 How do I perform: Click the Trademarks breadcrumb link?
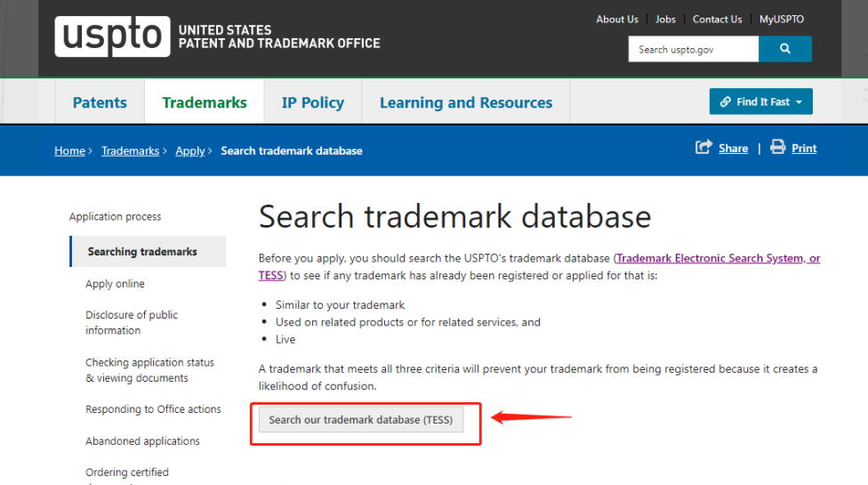(130, 150)
